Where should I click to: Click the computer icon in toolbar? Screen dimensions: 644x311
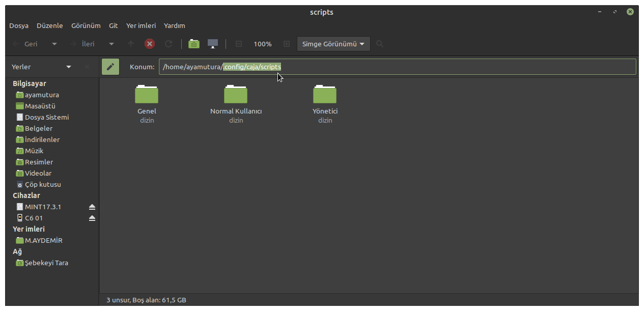point(213,44)
